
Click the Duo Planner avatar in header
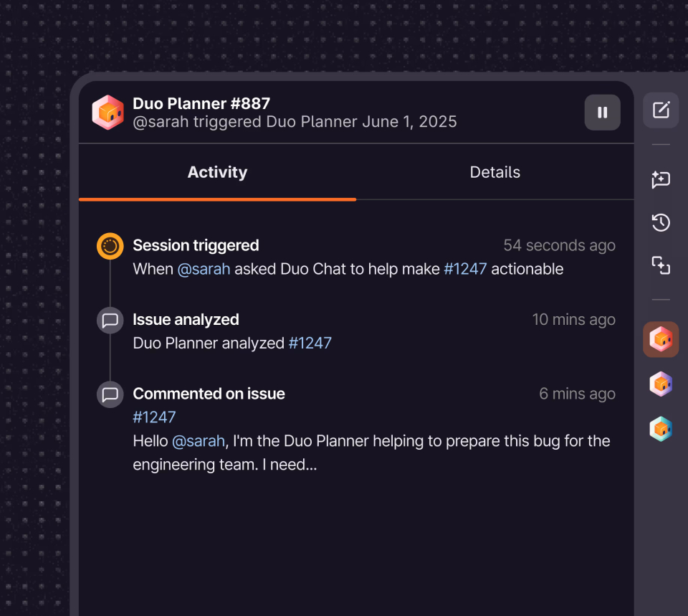(x=108, y=113)
